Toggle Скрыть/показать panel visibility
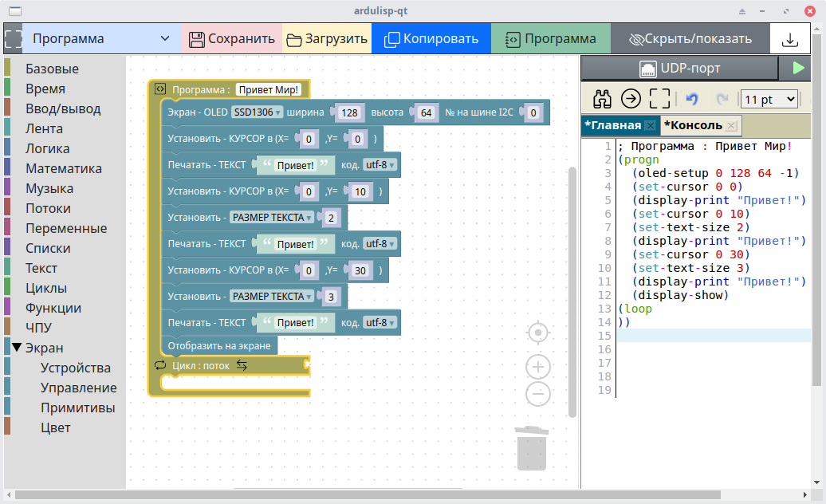826x504 pixels. tap(690, 39)
